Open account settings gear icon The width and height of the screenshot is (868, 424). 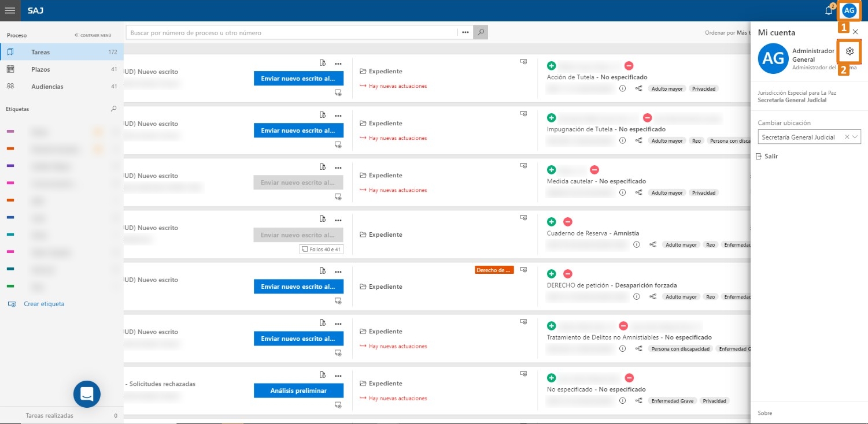click(x=849, y=51)
